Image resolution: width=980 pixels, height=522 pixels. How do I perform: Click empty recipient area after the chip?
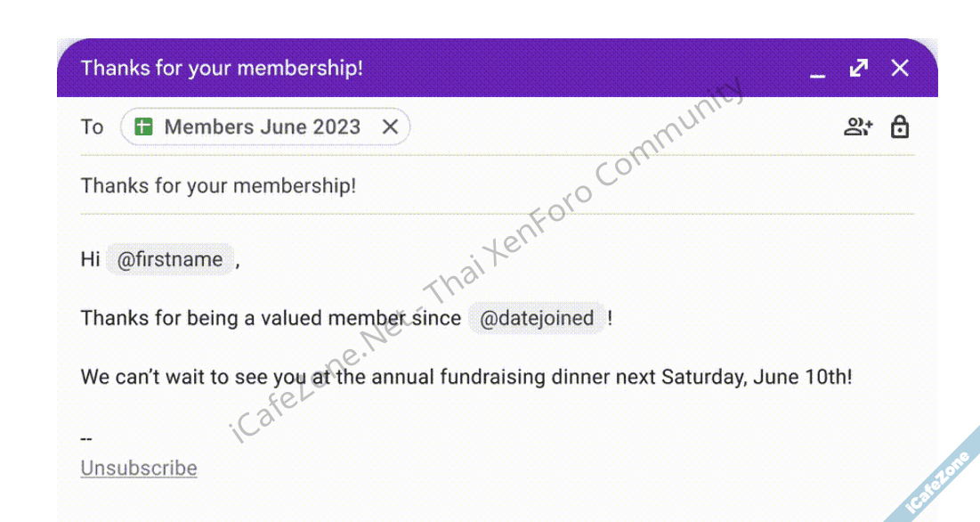pyautogui.click(x=623, y=127)
